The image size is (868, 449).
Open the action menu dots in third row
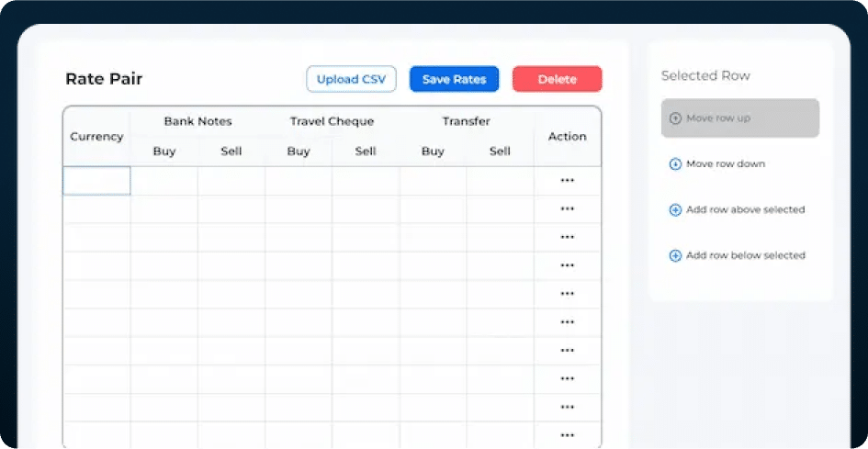pos(567,238)
